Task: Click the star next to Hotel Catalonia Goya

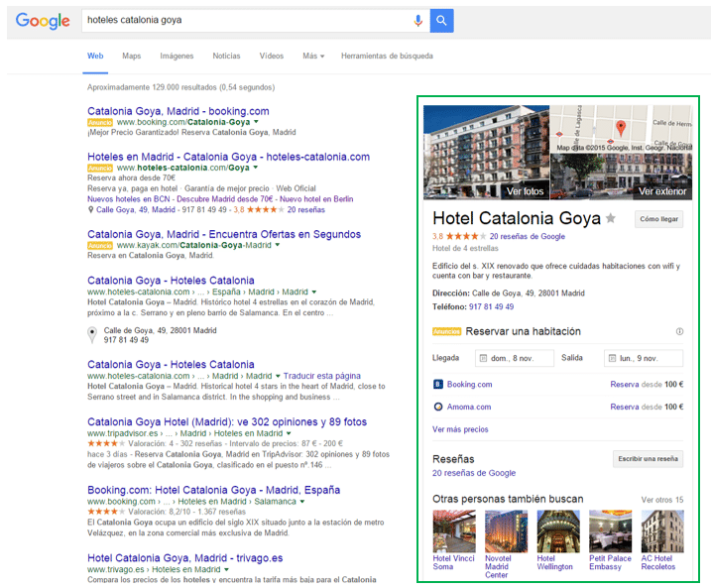Action: (x=611, y=218)
